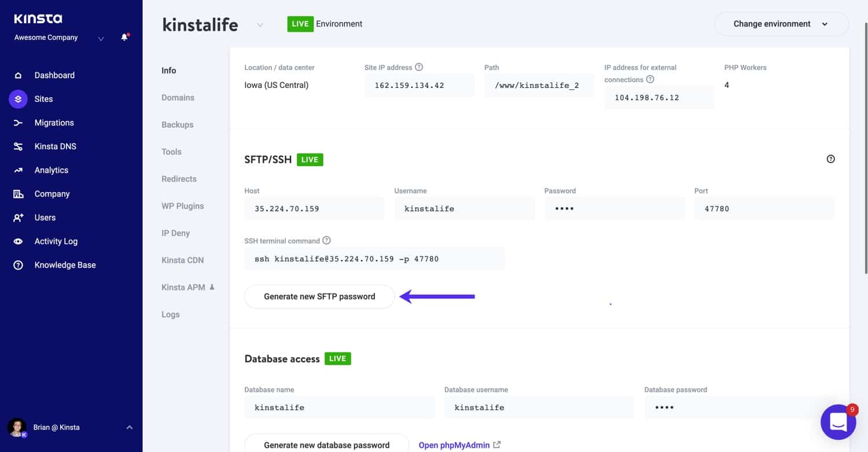
Task: Click the Activity Log eye icon
Action: [18, 241]
